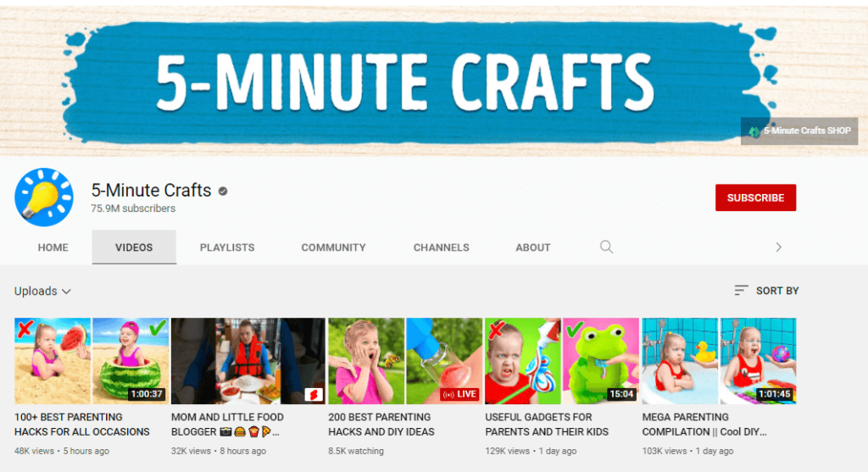Click title '200 Best Parenting Hacks And DIY Ideas'
The height and width of the screenshot is (472, 868).
point(381,425)
